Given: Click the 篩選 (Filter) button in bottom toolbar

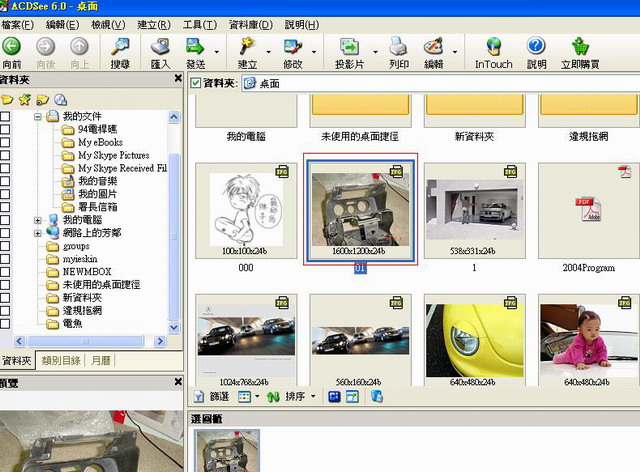Looking at the screenshot, I should (212, 396).
